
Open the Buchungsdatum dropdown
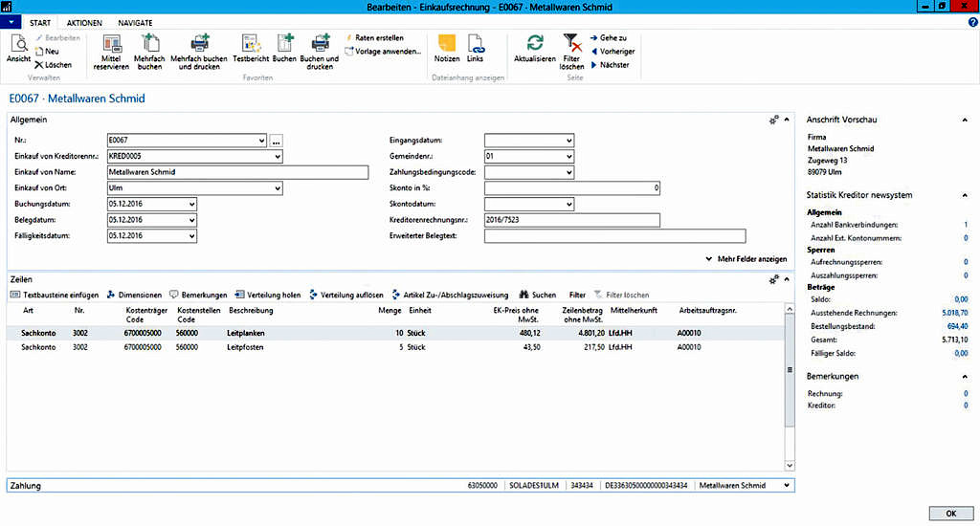191,204
